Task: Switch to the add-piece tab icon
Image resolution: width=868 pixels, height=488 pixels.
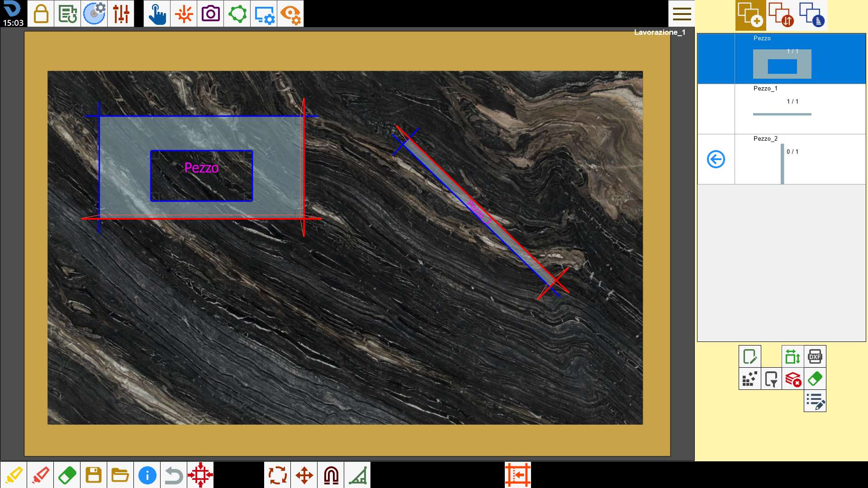Action: [750, 15]
